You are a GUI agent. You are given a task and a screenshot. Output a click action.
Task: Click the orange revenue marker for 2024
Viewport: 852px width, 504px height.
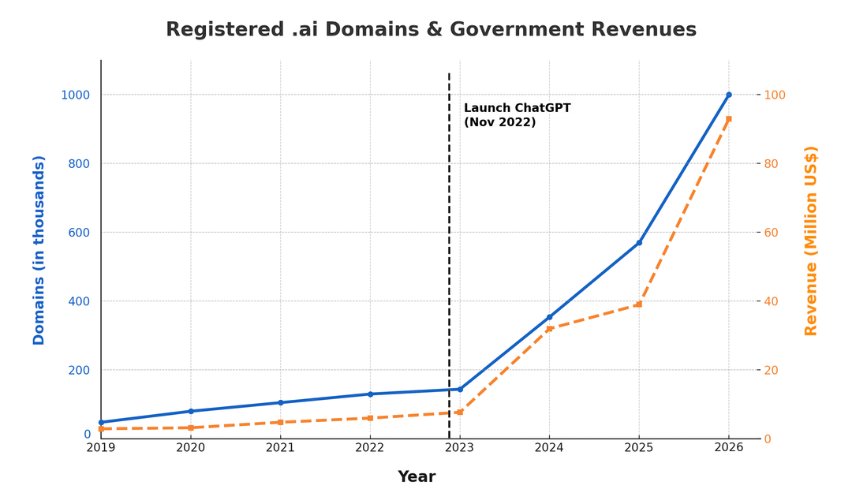(549, 329)
